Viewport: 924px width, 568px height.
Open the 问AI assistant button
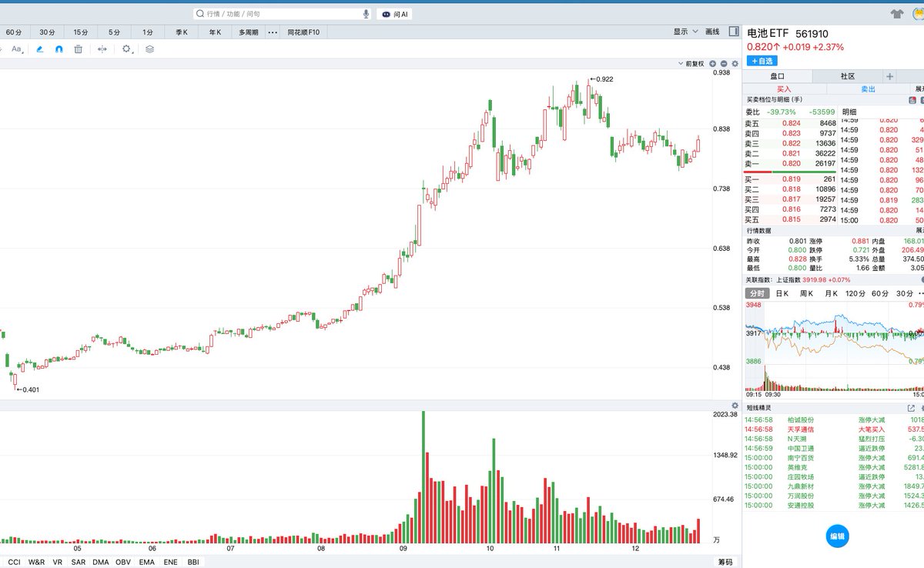394,14
